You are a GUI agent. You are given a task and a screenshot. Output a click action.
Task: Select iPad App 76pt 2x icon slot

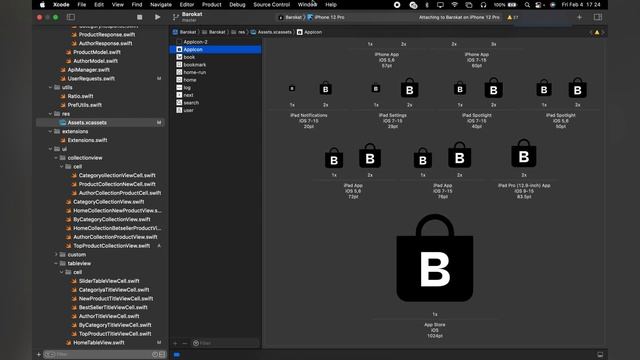(x=460, y=155)
